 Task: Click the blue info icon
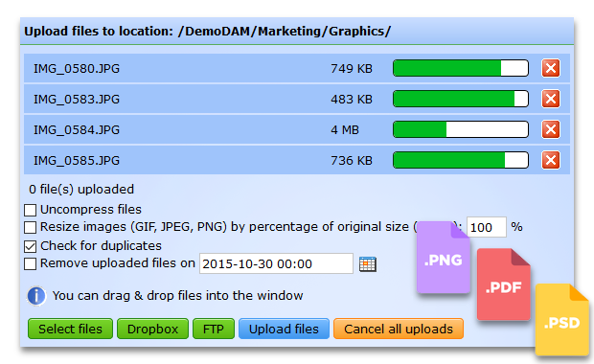(36, 296)
